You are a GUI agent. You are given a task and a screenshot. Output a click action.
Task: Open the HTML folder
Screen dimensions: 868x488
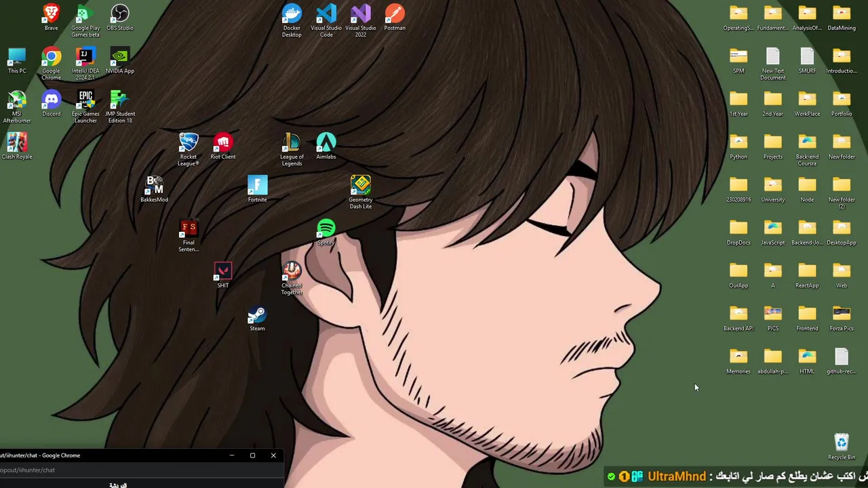pyautogui.click(x=807, y=361)
